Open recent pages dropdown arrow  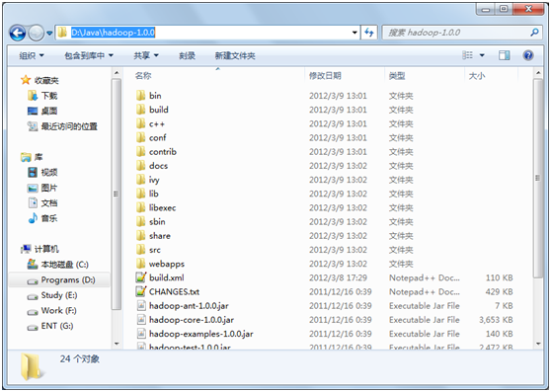[49, 33]
